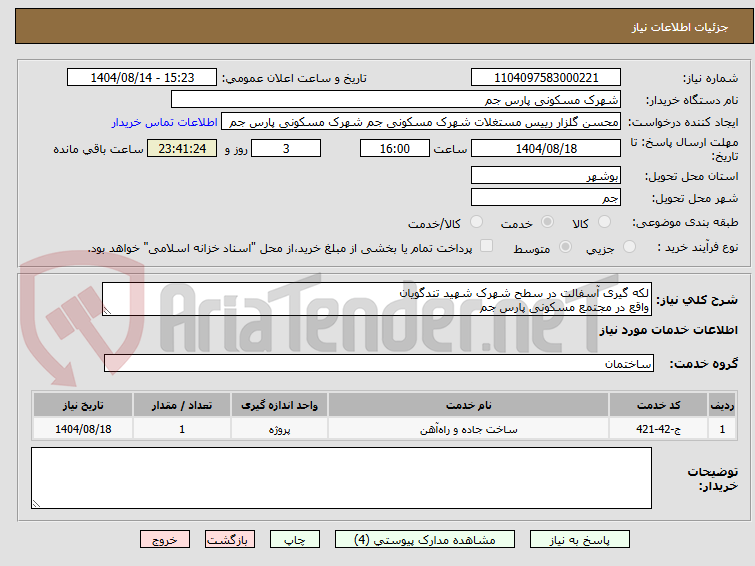Click the service name cell ساخت جاده و راه‌آهن

click(x=469, y=429)
